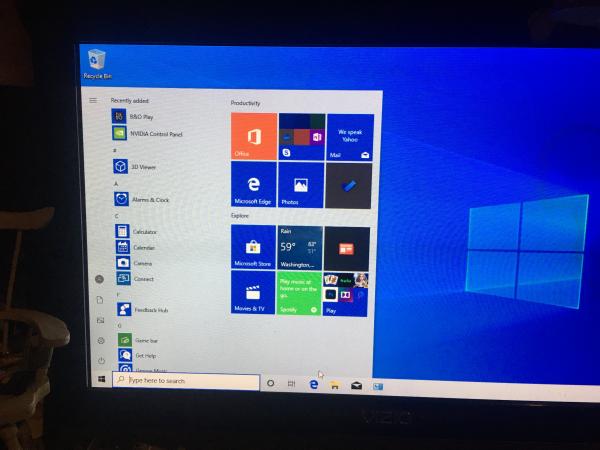Launch B&O Play from Recently added
The image size is (600, 450).
133,116
